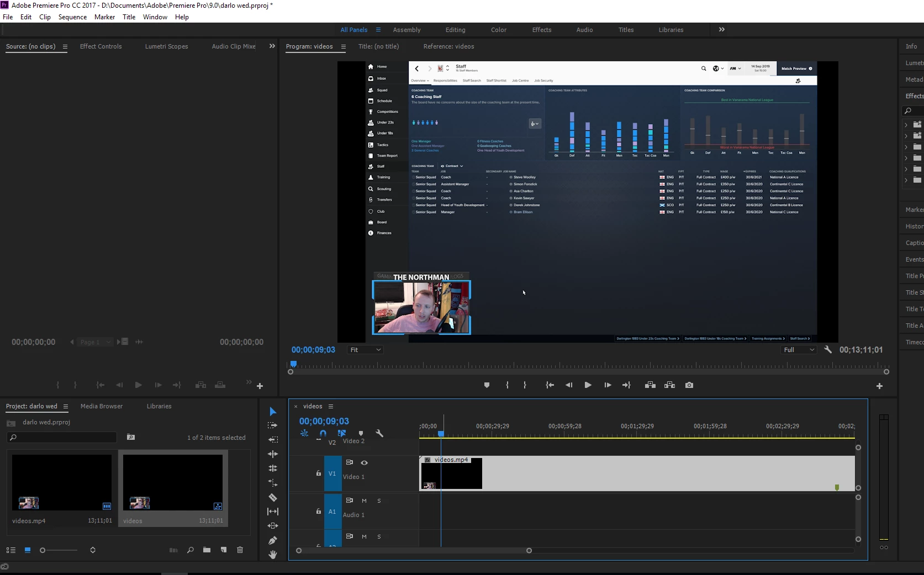The height and width of the screenshot is (575, 924).
Task: Select the Track Select Forward tool
Action: (x=273, y=425)
